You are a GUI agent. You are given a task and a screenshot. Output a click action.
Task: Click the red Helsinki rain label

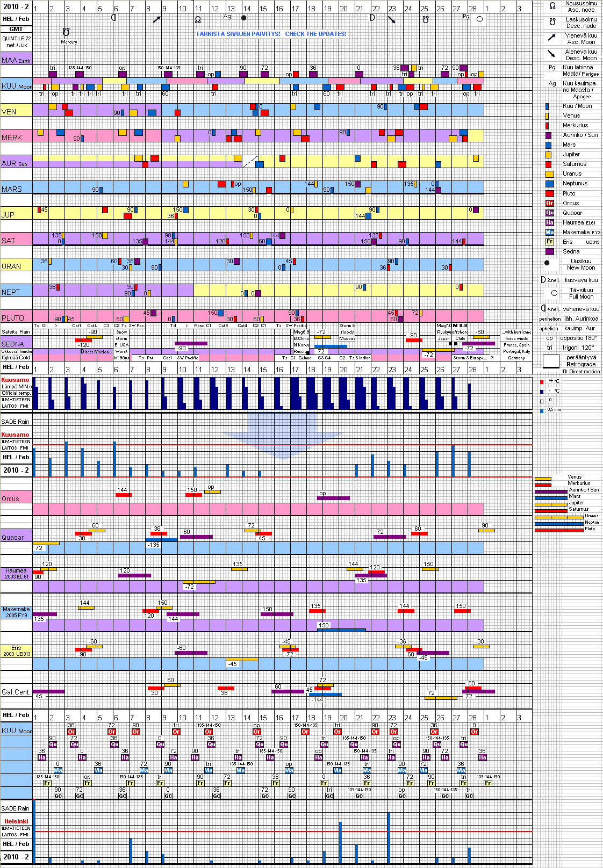(16, 821)
